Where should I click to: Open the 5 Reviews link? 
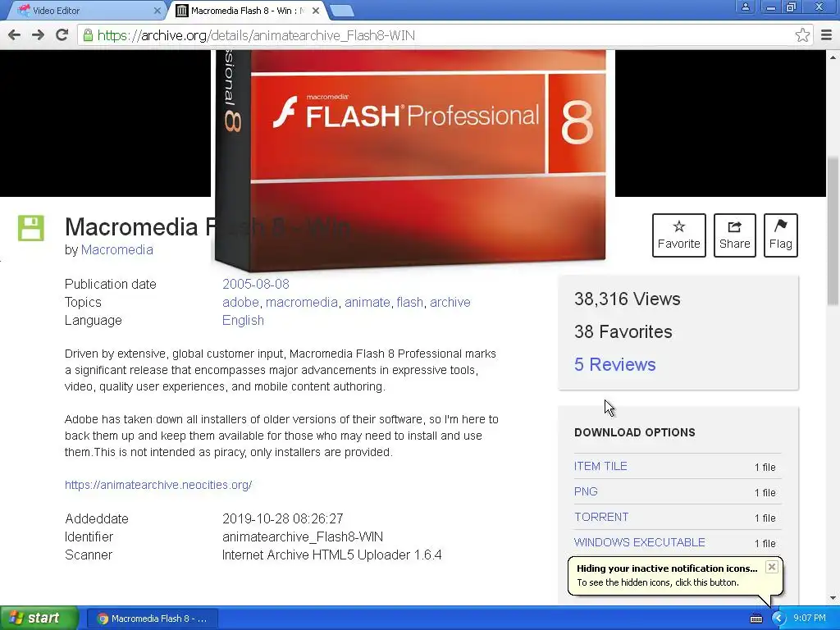(615, 364)
